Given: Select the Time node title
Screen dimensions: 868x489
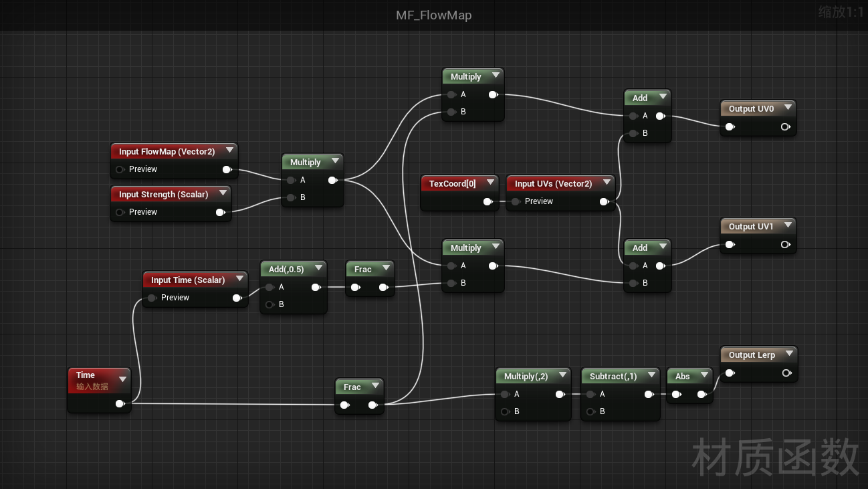Looking at the screenshot, I should [86, 375].
